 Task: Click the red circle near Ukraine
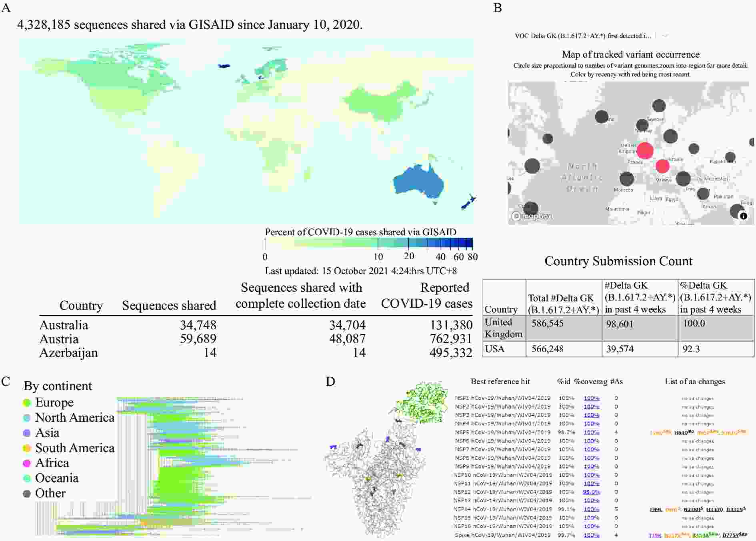pyautogui.click(x=662, y=166)
